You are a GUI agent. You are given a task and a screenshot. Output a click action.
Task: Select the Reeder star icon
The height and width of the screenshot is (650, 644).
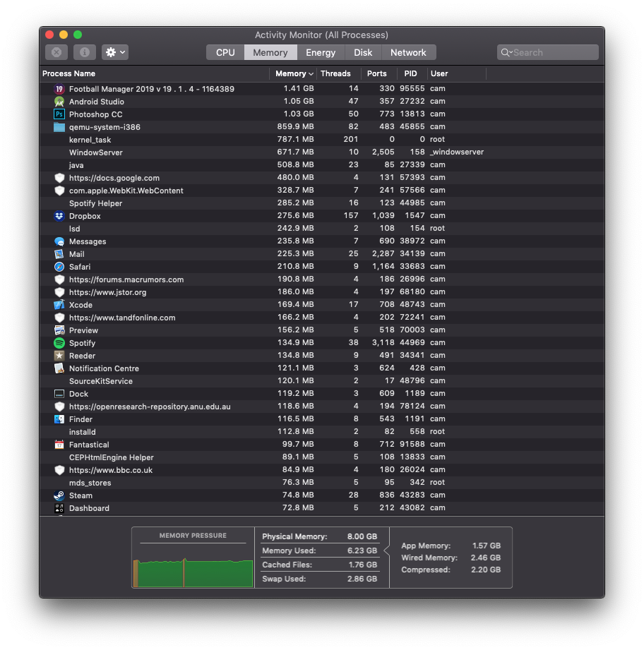coord(59,356)
